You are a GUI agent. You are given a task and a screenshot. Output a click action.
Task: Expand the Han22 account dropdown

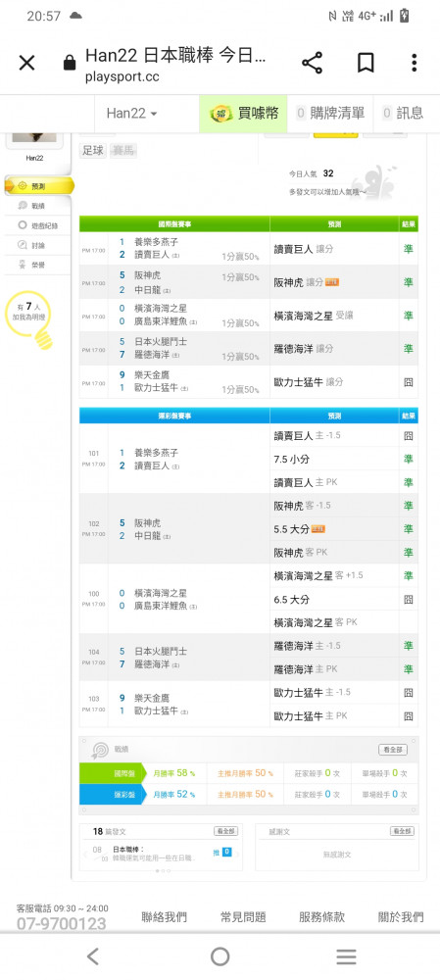click(x=132, y=113)
